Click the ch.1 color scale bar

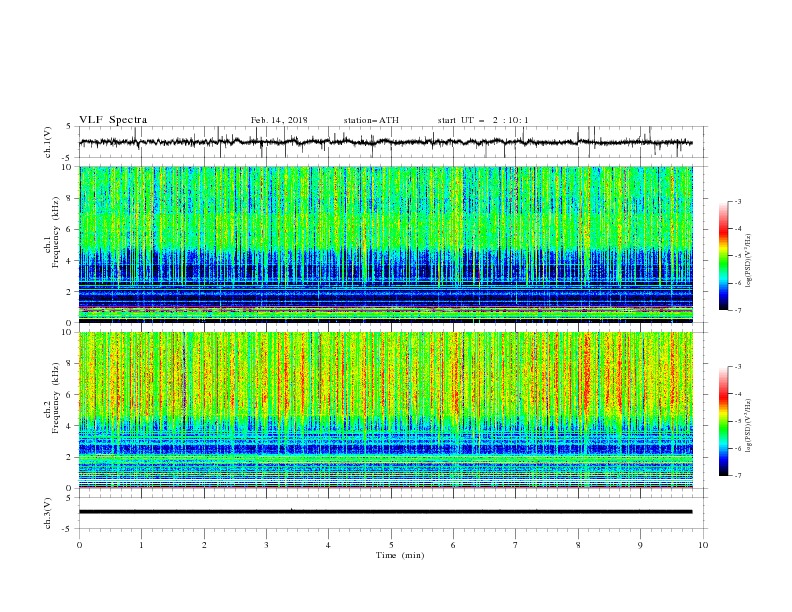723,256
